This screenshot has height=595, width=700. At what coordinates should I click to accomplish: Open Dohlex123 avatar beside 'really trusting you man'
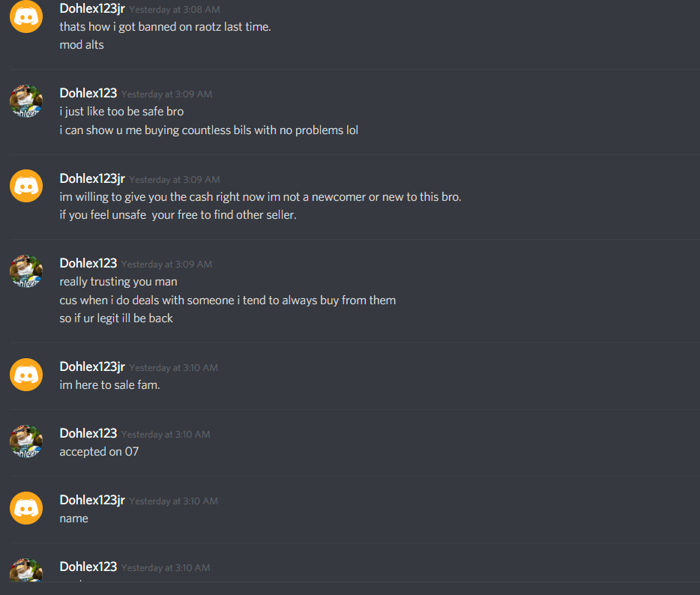click(26, 271)
